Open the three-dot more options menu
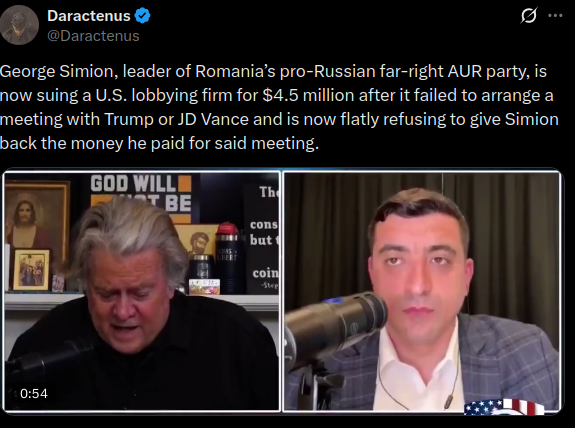 click(x=555, y=16)
